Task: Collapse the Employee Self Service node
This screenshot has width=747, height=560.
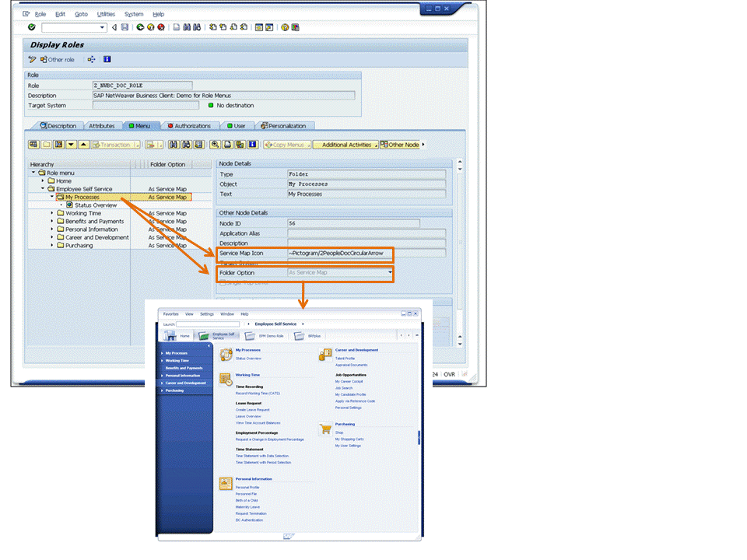Action: click(42, 189)
